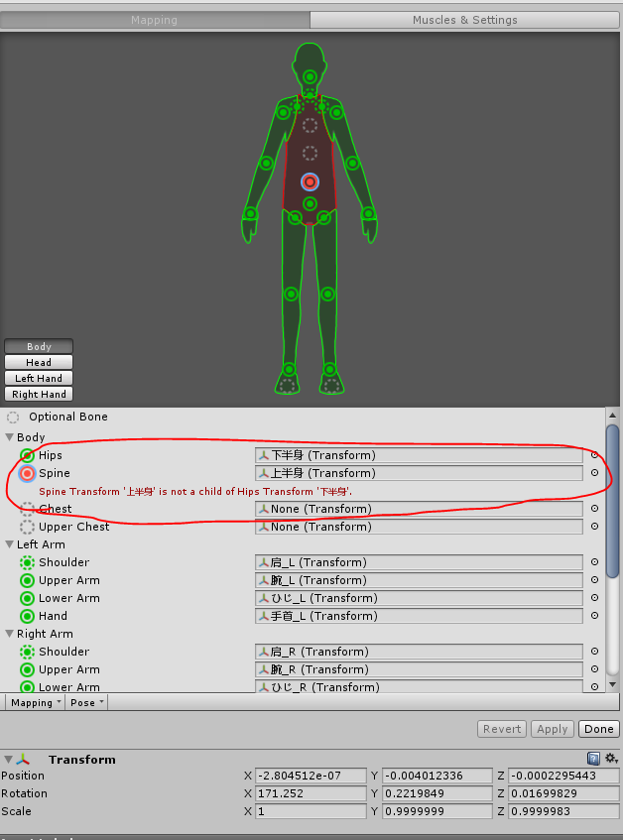Select the dashed Upper Chest node on figure
The image size is (623, 840).
310,126
